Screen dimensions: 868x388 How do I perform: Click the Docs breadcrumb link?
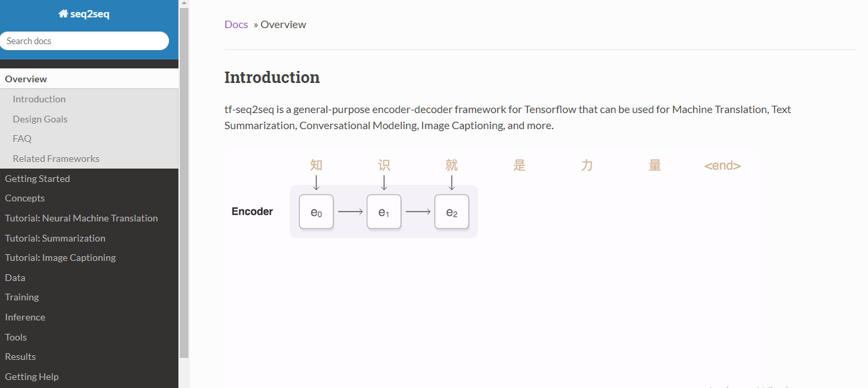[x=236, y=24]
